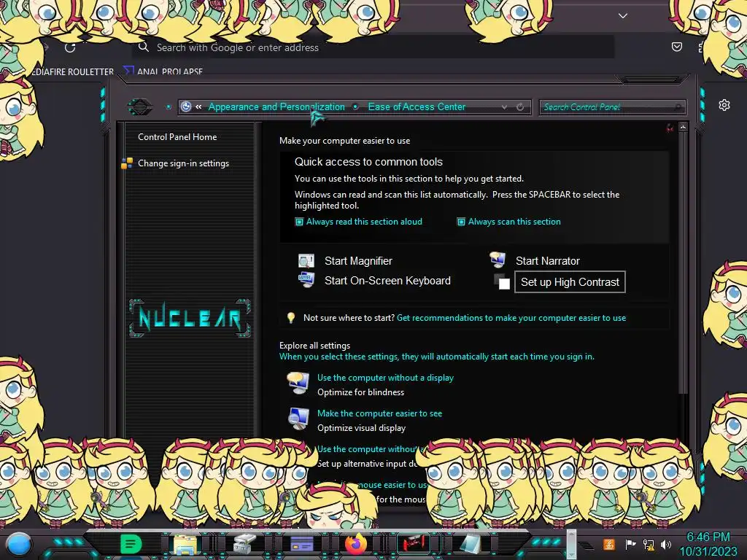The height and width of the screenshot is (560, 747).
Task: Click the High Contrast icon
Action: (502, 281)
